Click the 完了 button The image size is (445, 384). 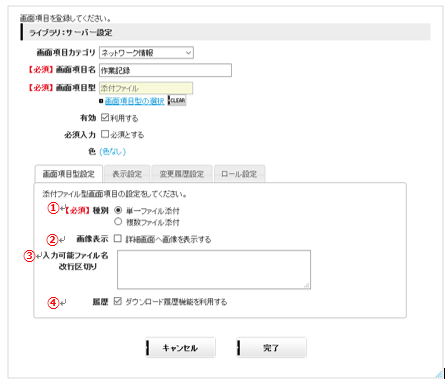[x=271, y=348]
